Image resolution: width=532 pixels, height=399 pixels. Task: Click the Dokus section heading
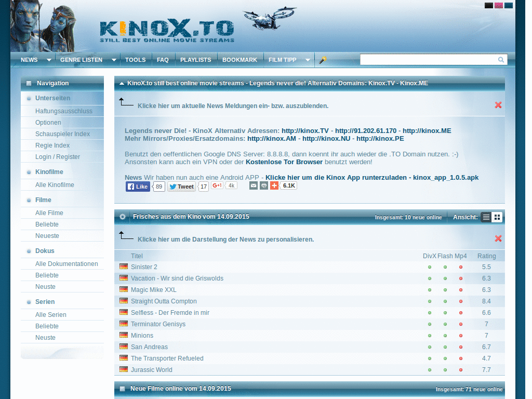[45, 251]
